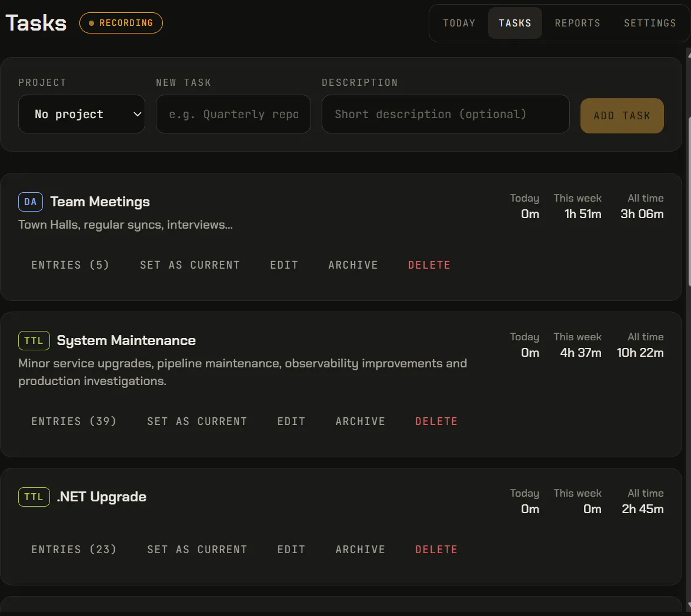Set .NET Upgrade as current task
This screenshot has width=691, height=616.
click(197, 550)
